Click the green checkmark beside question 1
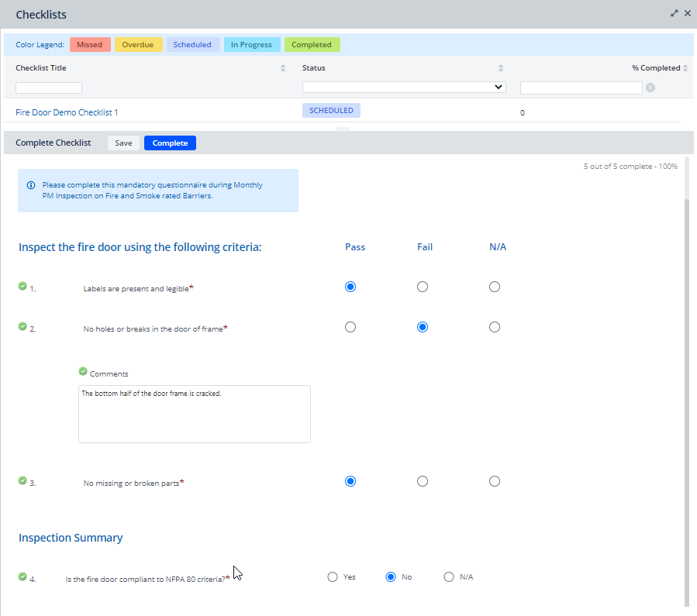Screen dimensions: 697x616 point(22,286)
